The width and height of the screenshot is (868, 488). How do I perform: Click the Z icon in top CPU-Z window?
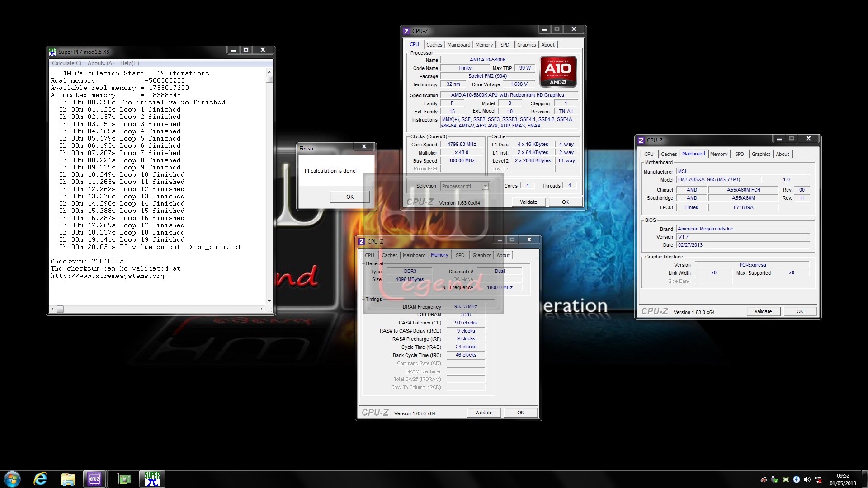406,31
